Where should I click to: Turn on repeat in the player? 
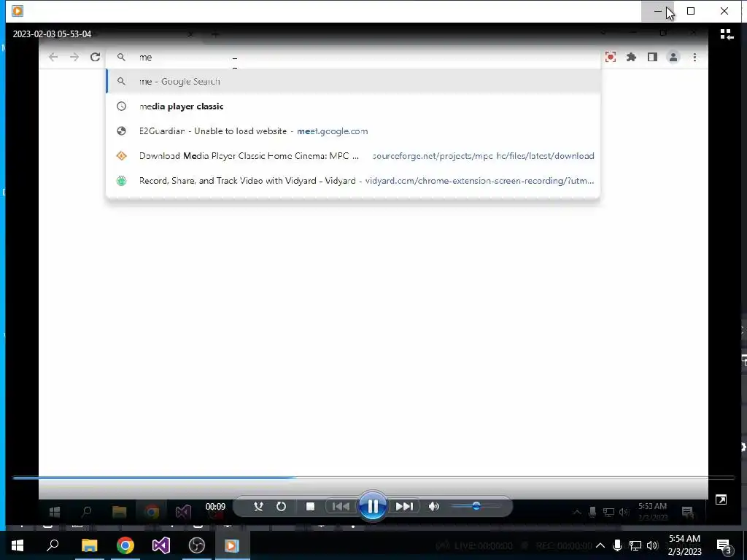click(x=281, y=506)
